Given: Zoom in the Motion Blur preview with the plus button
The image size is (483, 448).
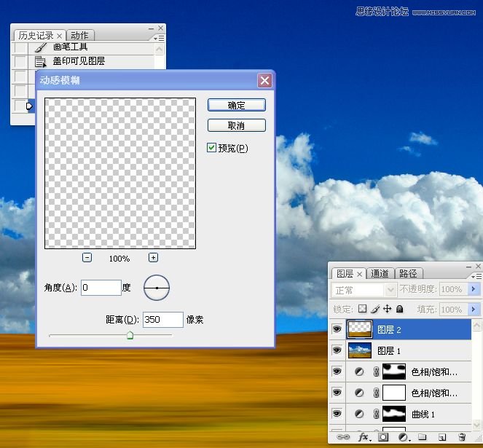Looking at the screenshot, I should tap(153, 258).
